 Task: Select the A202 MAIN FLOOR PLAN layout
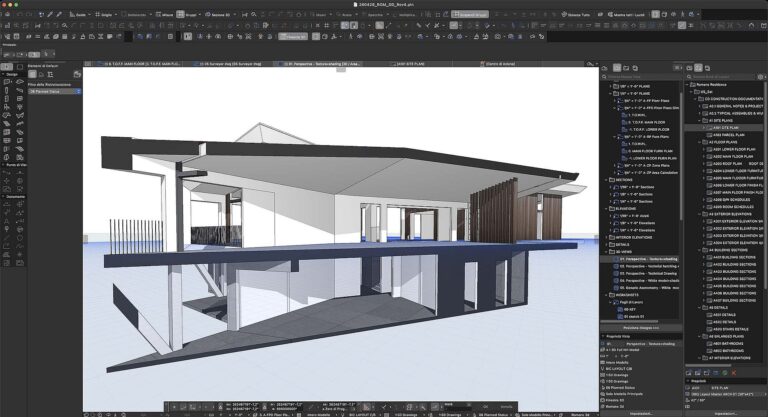(734, 156)
